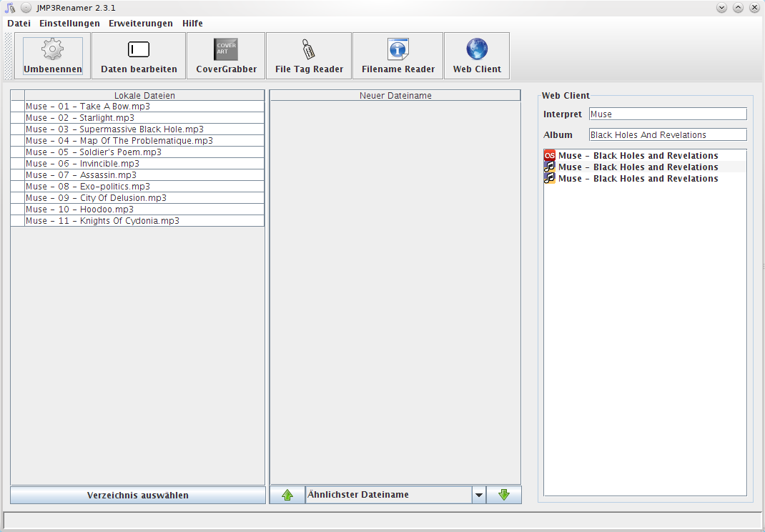Viewport: 765px width, 532px height.
Task: Select file Muse - 06 - Invincible.mp3
Action: tap(144, 164)
